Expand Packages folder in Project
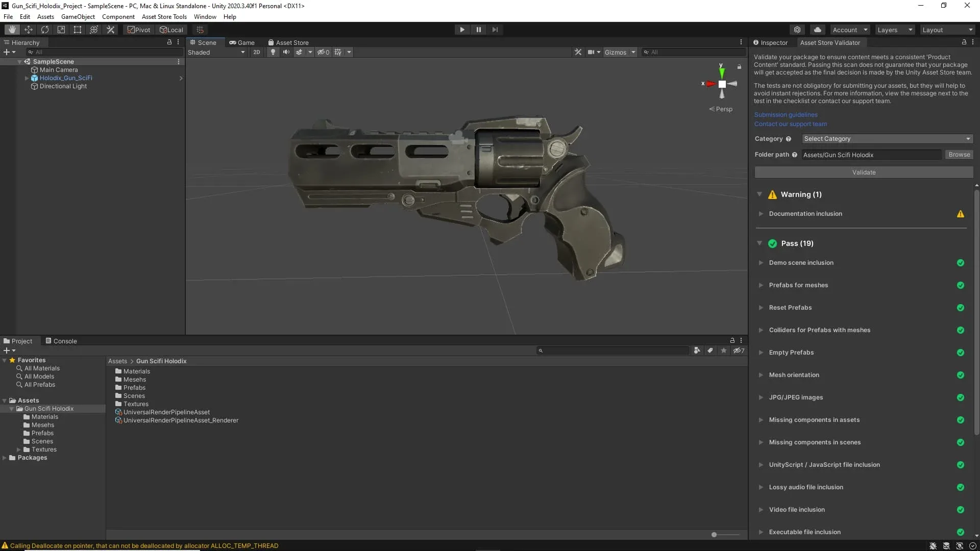 pyautogui.click(x=5, y=458)
